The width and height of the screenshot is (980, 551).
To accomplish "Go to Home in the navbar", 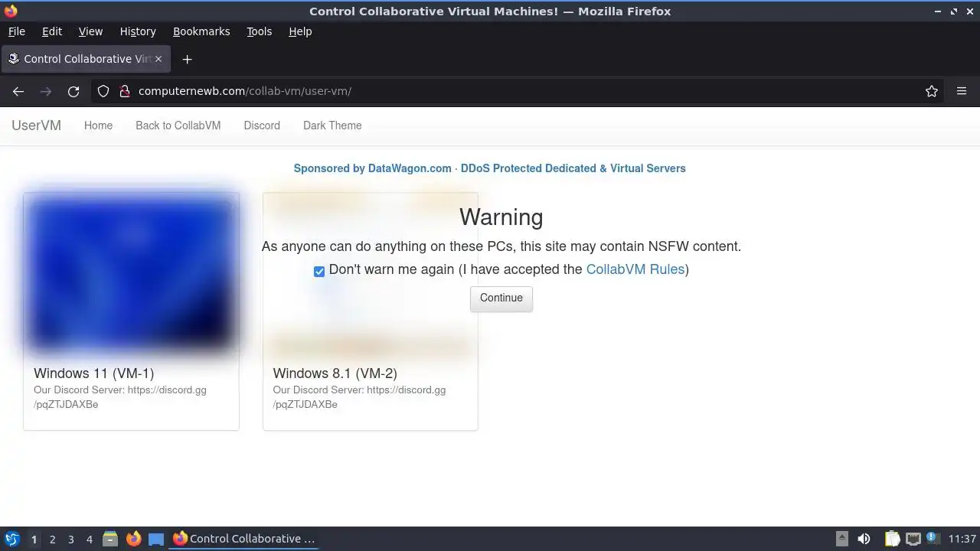I will (x=98, y=126).
